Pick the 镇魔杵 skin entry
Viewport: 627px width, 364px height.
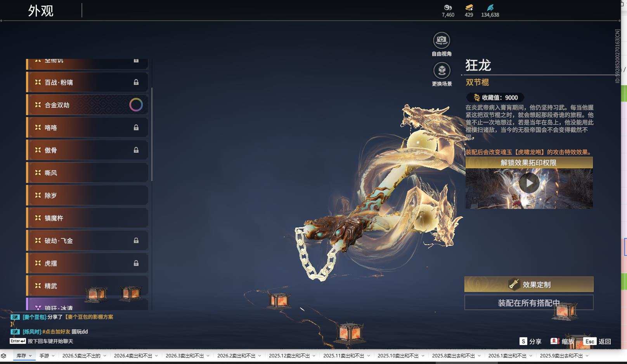[x=87, y=218]
